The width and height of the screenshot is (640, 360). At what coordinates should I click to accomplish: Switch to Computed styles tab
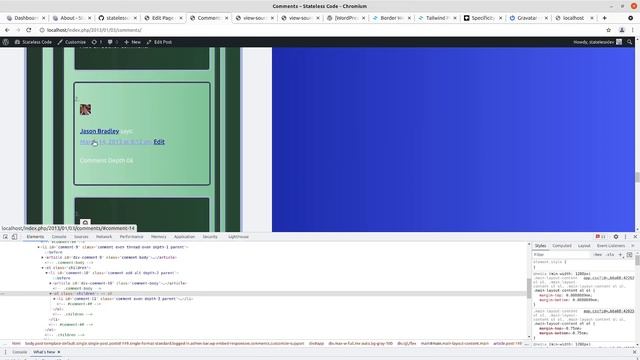coord(562,246)
